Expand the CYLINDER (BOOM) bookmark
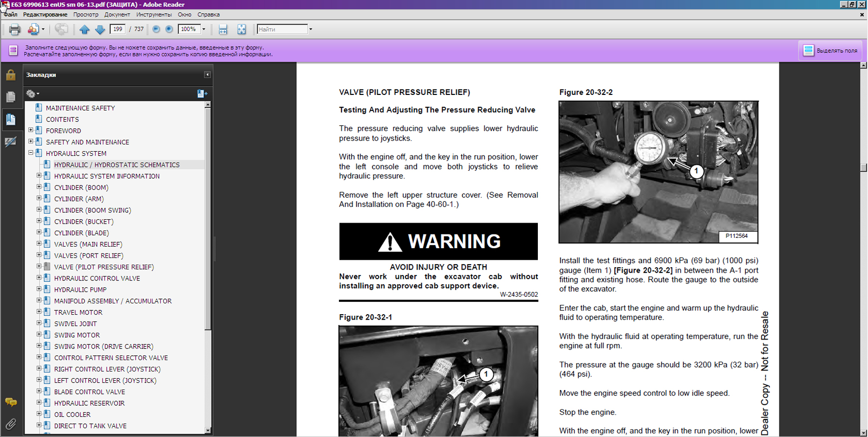The image size is (868, 437). (39, 187)
